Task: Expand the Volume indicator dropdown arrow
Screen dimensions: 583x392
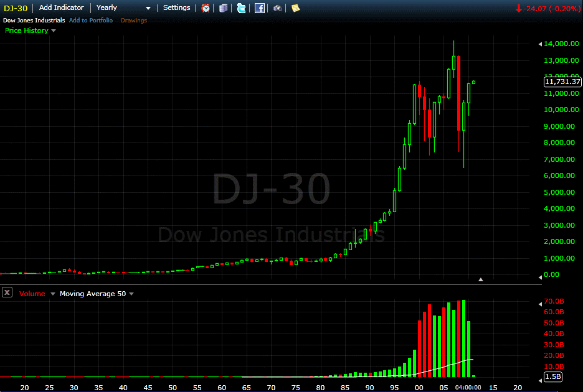Action: click(x=53, y=294)
